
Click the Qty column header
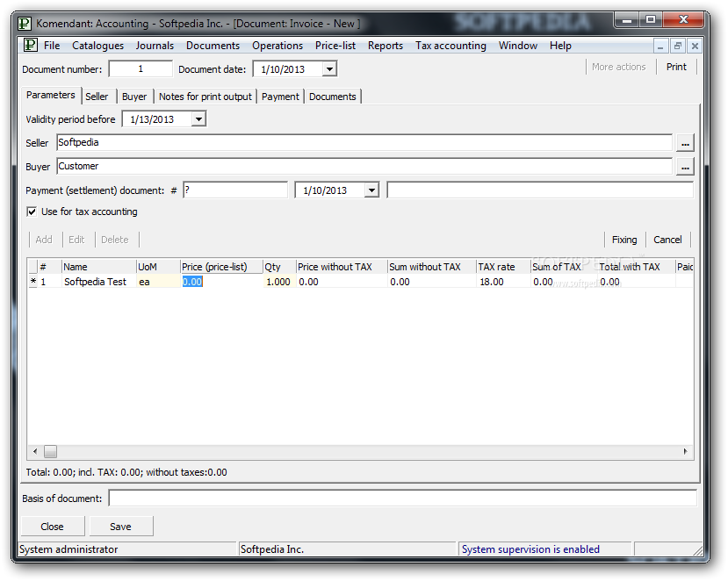[279, 267]
